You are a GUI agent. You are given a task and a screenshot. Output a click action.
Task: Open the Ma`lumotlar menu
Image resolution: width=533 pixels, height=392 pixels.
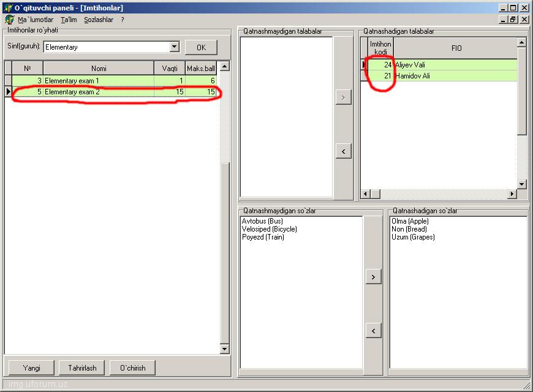coord(36,20)
